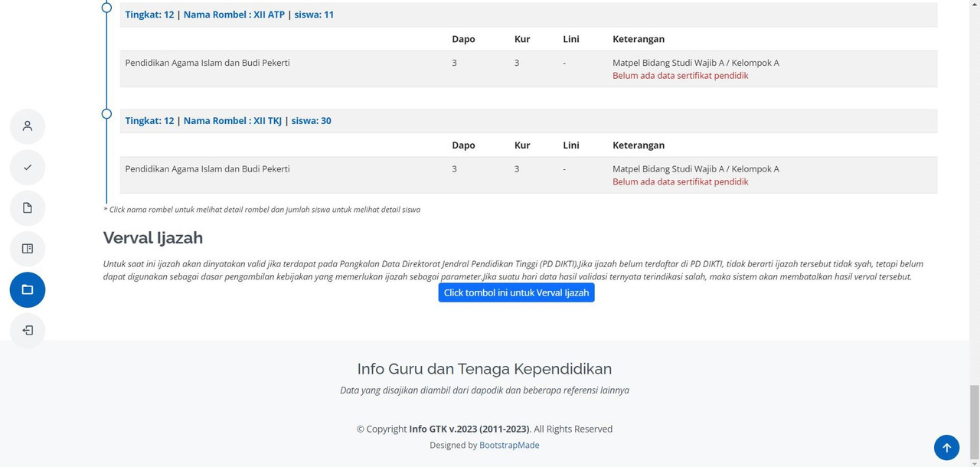This screenshot has width=980, height=467.
Task: Click Keterangan header in XII ATP table
Action: point(639,39)
